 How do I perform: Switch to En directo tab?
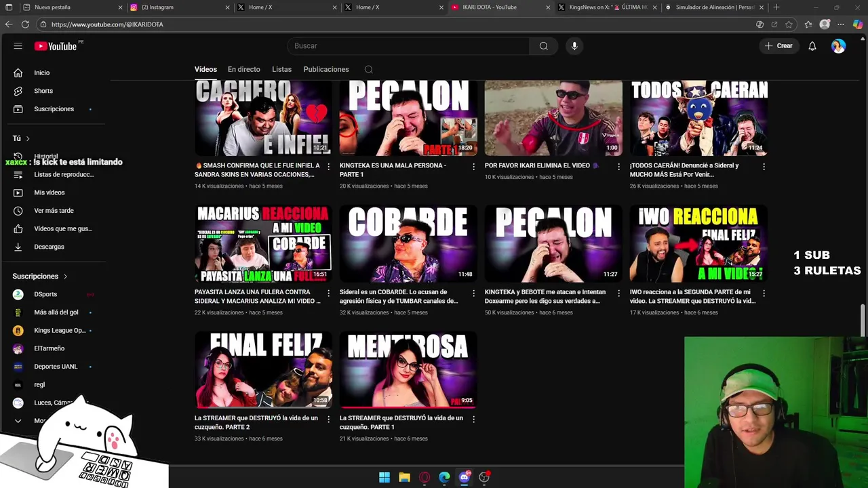coord(244,69)
